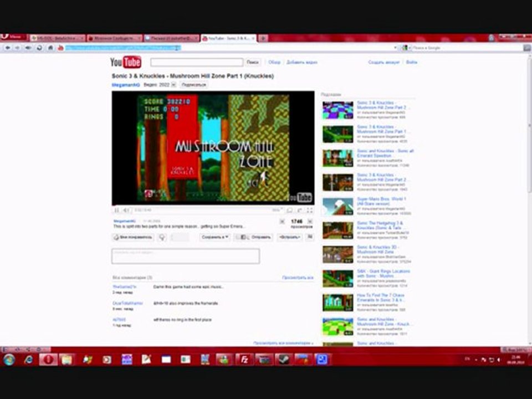Click the video description text This is split

coord(178,226)
